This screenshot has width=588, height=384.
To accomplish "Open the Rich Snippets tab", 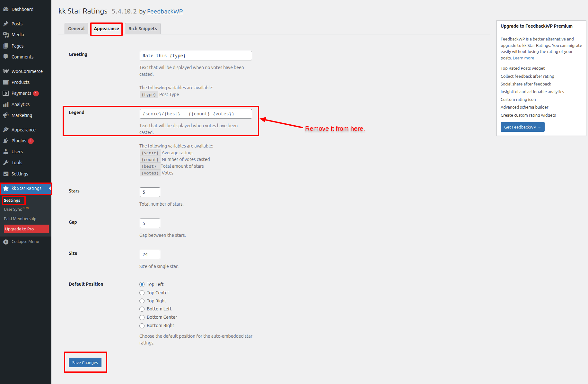I will (143, 29).
